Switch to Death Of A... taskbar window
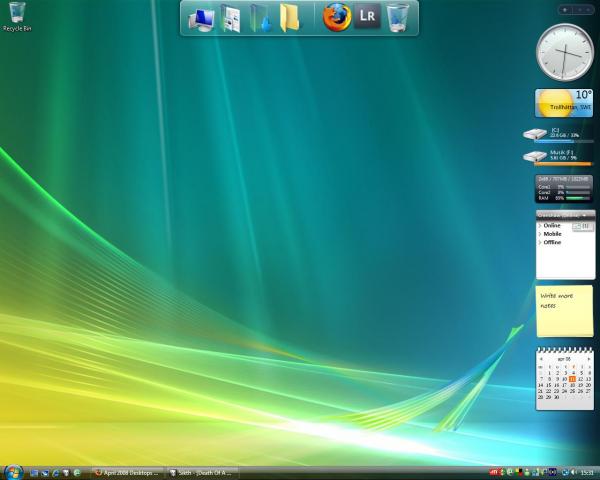 [203, 473]
